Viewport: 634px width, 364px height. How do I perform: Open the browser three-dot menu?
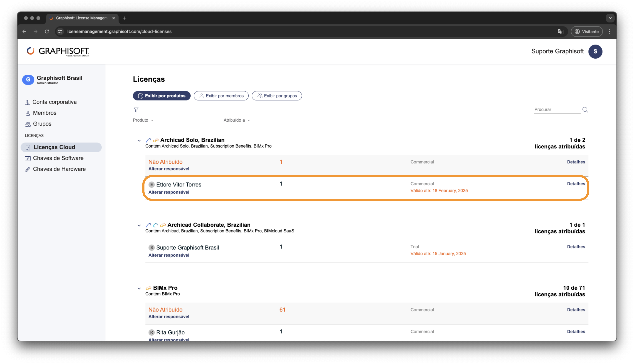point(610,32)
